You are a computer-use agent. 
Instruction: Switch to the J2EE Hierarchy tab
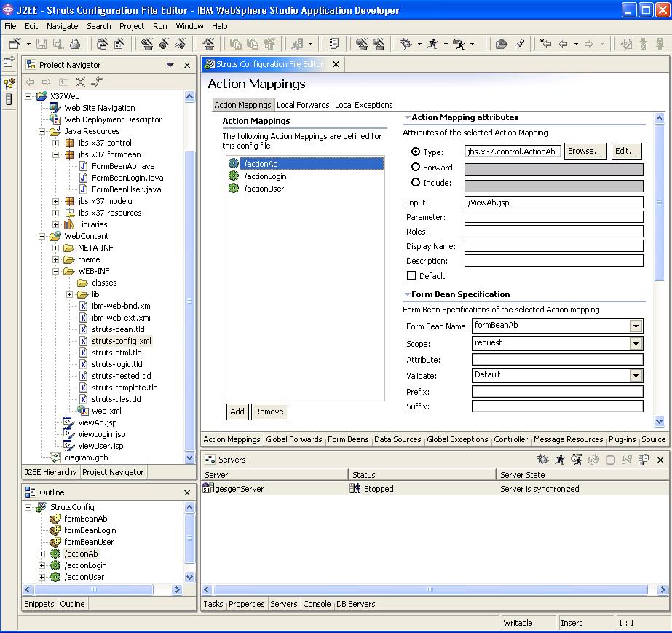(50, 472)
